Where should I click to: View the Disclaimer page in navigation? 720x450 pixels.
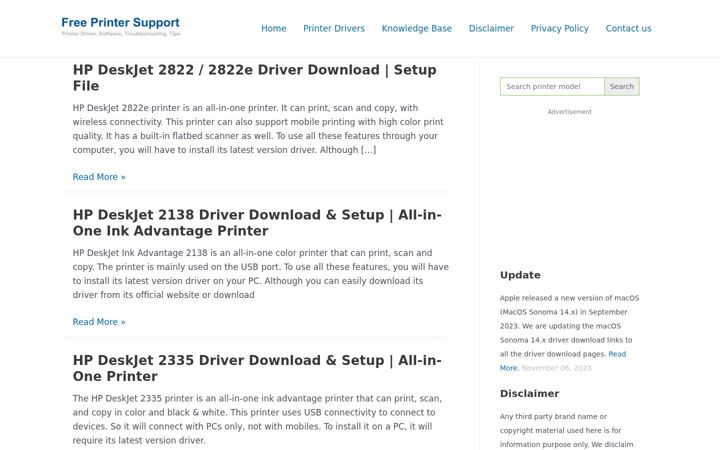(x=491, y=28)
